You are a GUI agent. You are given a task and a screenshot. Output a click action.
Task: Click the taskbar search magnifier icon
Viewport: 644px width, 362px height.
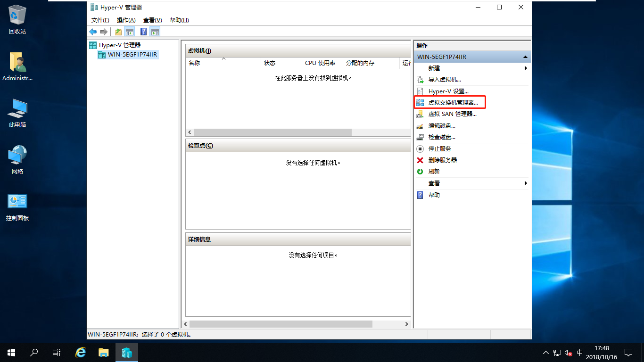(x=34, y=353)
